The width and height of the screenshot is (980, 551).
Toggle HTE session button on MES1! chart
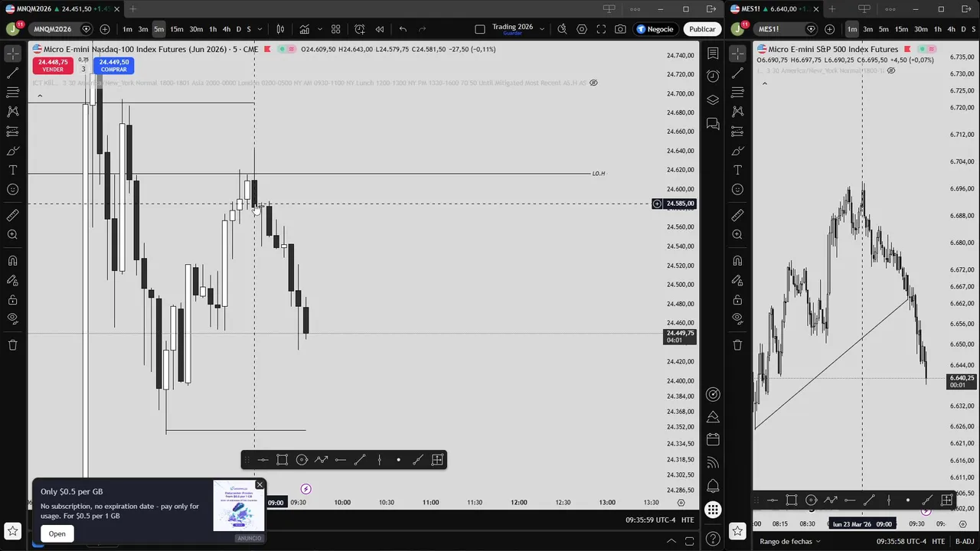[x=939, y=541]
